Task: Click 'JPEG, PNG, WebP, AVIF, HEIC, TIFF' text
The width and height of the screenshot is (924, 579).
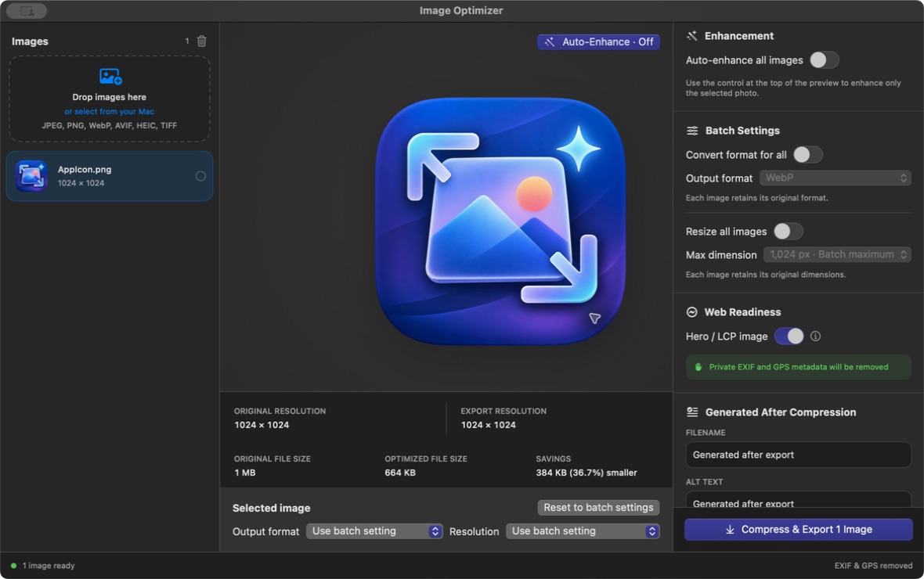Action: [109, 125]
